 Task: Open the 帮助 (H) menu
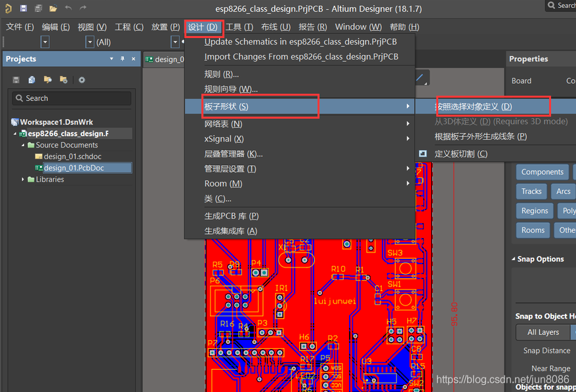coord(404,27)
